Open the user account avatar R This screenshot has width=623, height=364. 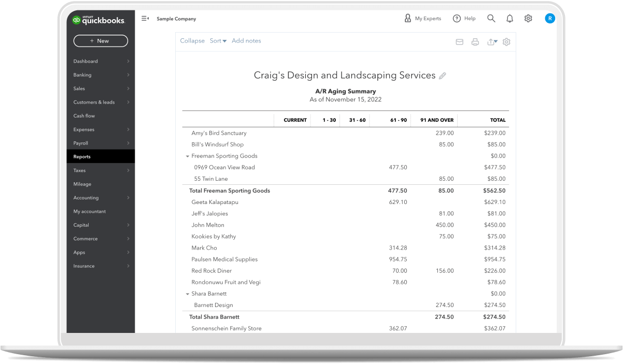tap(550, 18)
